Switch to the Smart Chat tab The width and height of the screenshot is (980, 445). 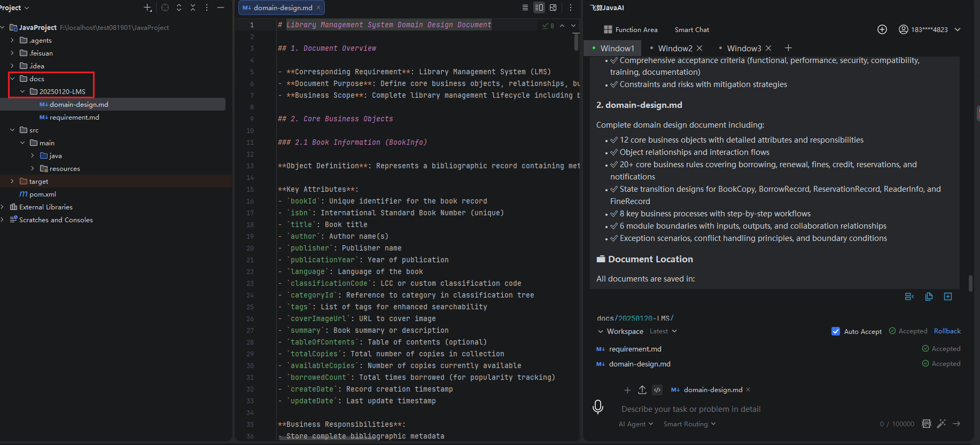pyautogui.click(x=692, y=29)
